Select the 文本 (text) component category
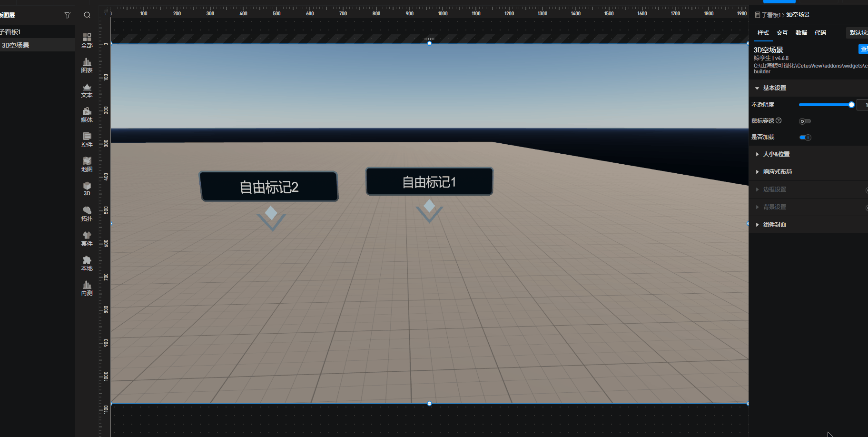Viewport: 868px width, 437px height. point(87,90)
